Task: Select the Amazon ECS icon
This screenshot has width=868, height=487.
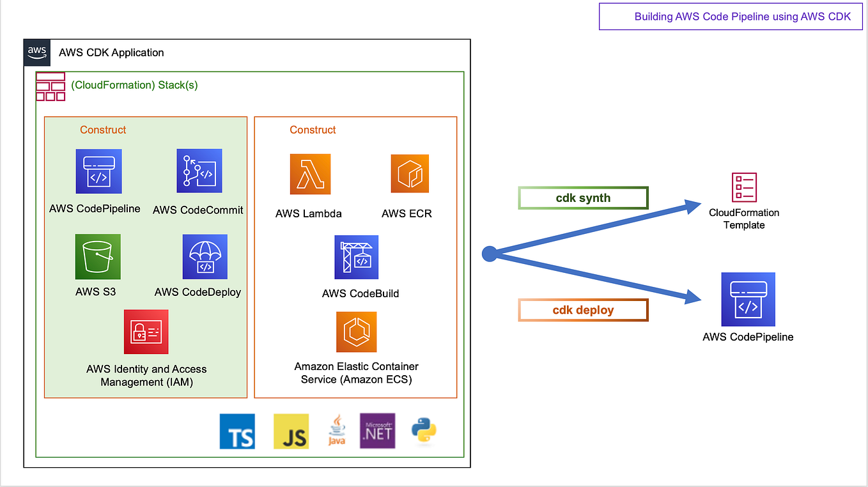Action: click(x=356, y=332)
